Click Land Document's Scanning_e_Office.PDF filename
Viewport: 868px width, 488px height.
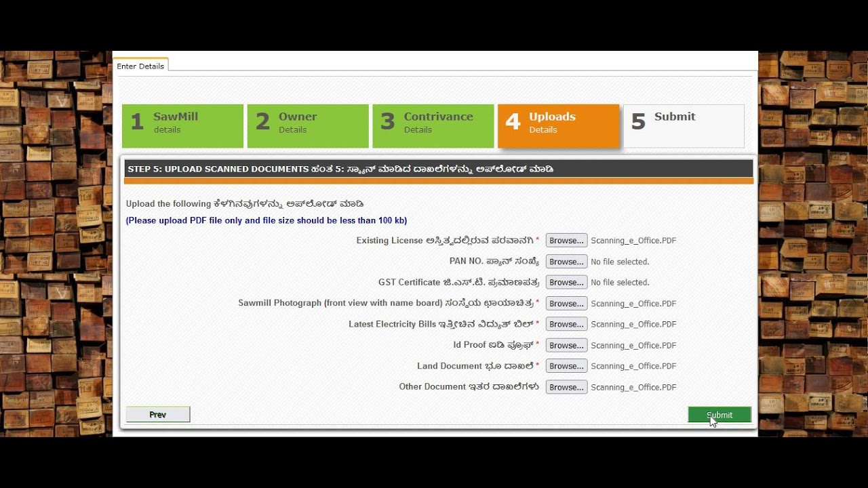click(x=633, y=366)
